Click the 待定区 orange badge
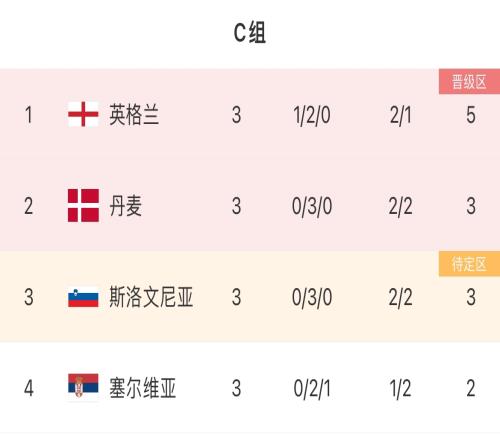500x440 pixels. tap(469, 264)
